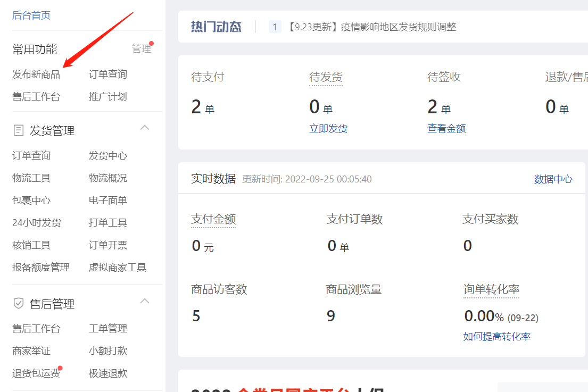Click the notice number 1 badge
Image resolution: width=588 pixels, height=392 pixels.
pos(275,27)
